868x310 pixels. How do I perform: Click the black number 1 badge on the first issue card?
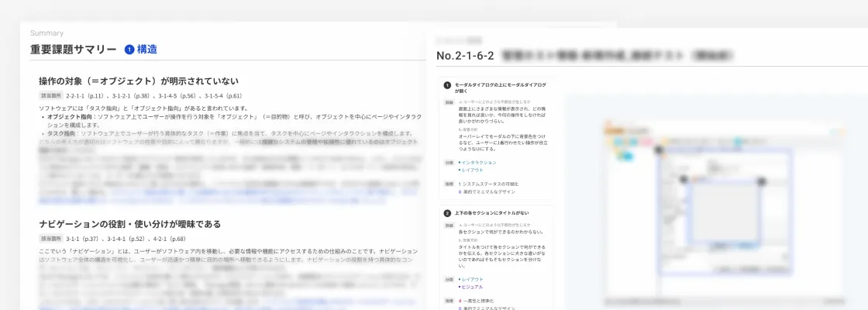tap(447, 85)
